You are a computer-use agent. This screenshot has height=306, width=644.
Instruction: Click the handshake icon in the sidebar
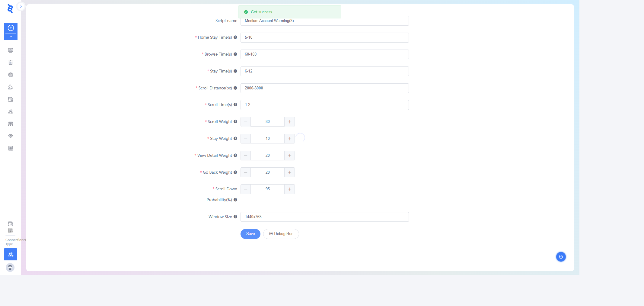pyautogui.click(x=11, y=136)
